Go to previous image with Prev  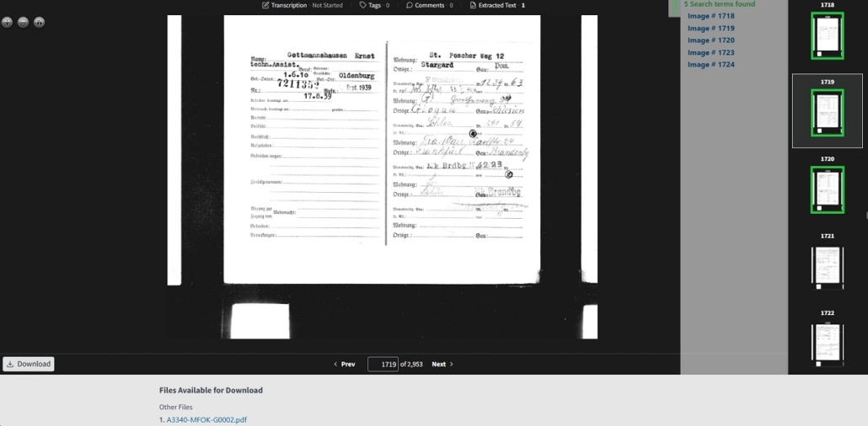(x=344, y=364)
